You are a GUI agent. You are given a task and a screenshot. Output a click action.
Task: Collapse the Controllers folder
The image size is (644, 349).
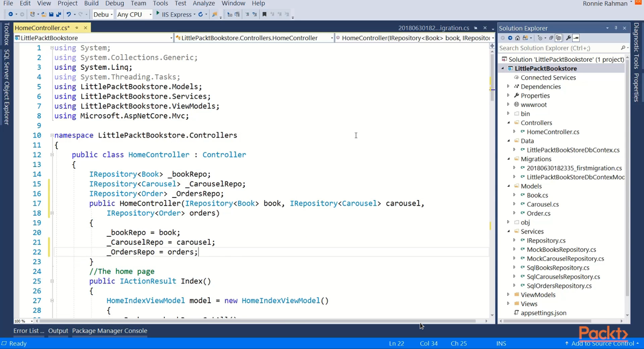pos(508,122)
